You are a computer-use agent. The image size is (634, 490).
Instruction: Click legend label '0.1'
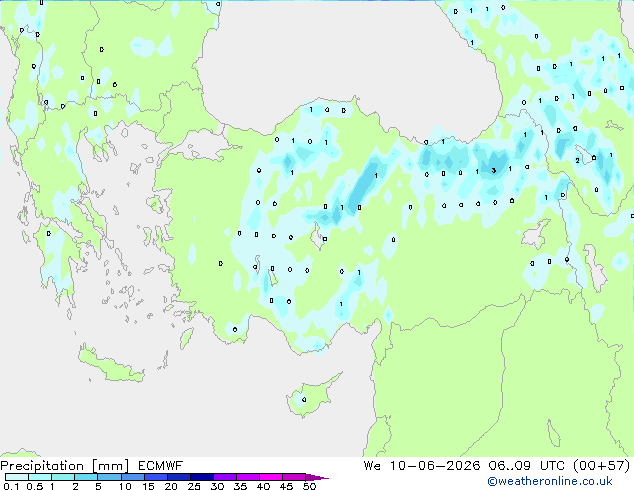(11, 486)
